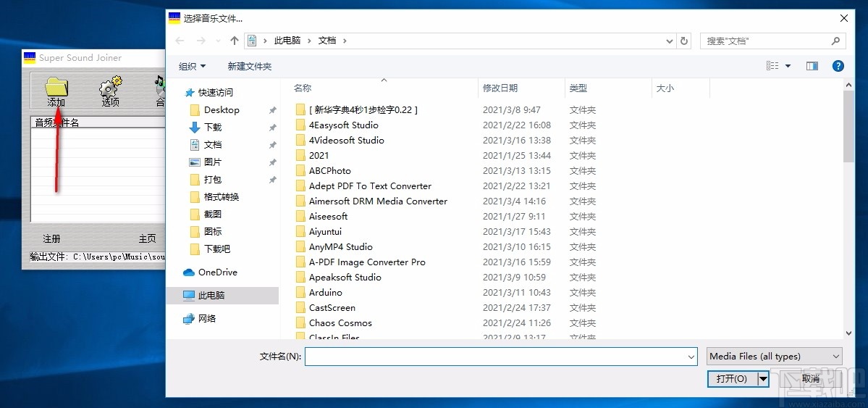
Task: Sort by 修改日期 column header
Action: (500, 88)
